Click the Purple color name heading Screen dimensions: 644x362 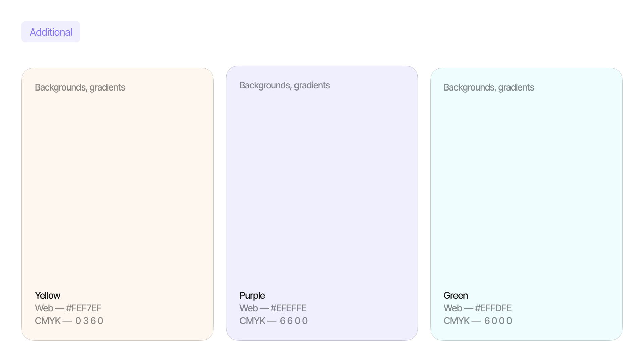click(x=252, y=296)
